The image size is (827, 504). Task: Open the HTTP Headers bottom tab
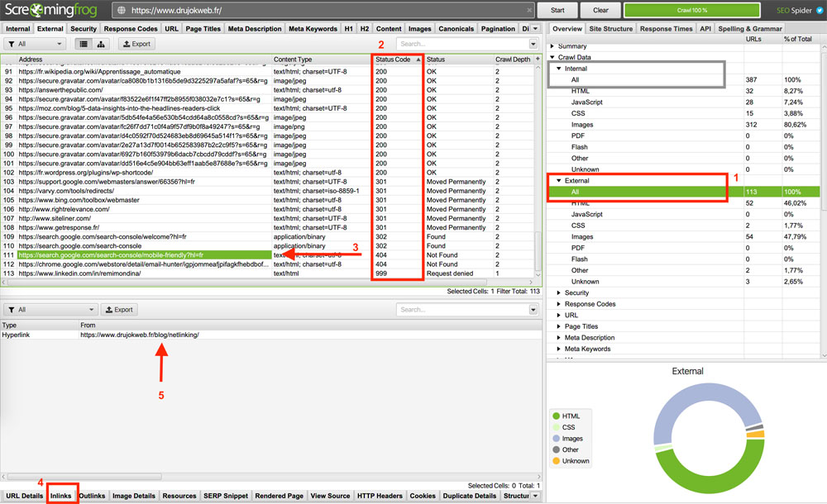(380, 496)
